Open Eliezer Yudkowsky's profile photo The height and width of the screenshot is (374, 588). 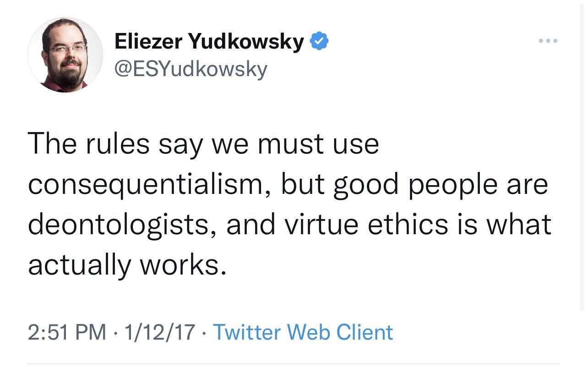click(65, 55)
